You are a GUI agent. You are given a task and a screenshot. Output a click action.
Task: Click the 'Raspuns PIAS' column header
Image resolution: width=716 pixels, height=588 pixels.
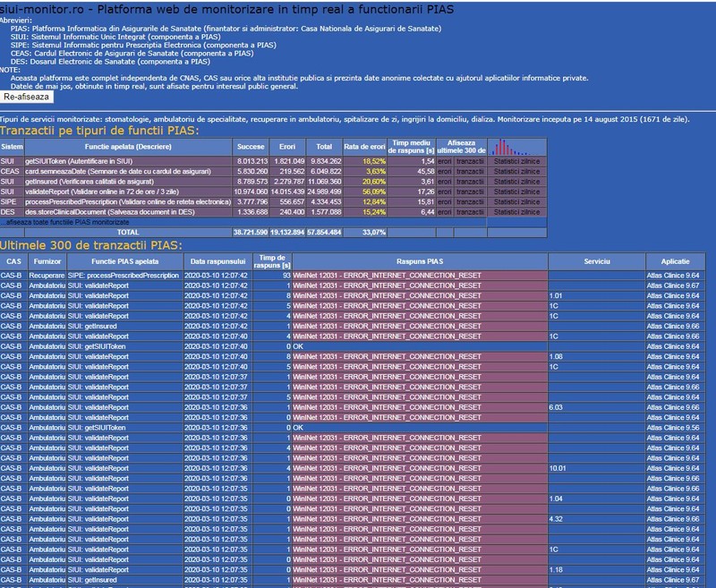420,261
